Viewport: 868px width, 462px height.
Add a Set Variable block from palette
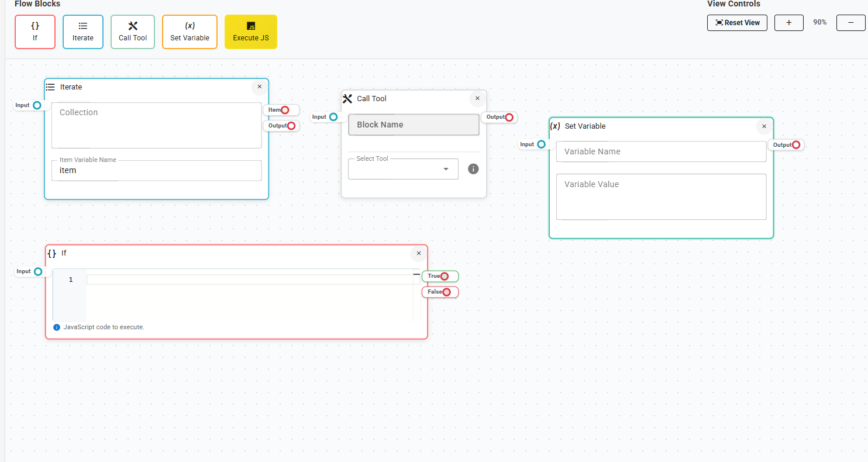tap(190, 32)
